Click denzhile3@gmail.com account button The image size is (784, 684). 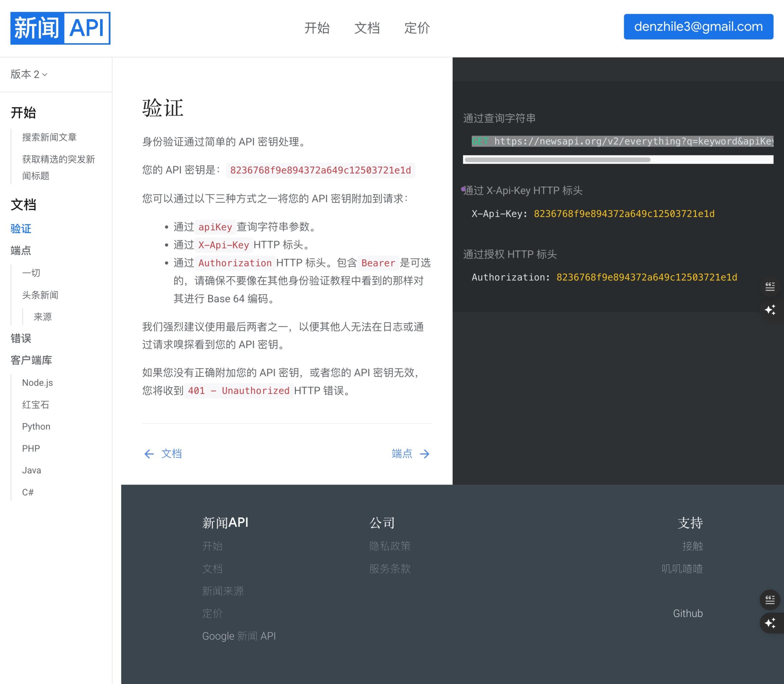coord(698,27)
